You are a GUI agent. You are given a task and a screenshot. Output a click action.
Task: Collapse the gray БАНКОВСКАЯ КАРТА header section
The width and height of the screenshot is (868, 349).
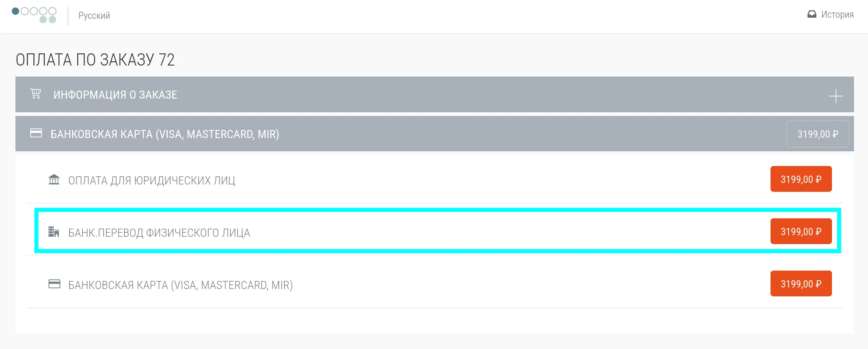[164, 134]
